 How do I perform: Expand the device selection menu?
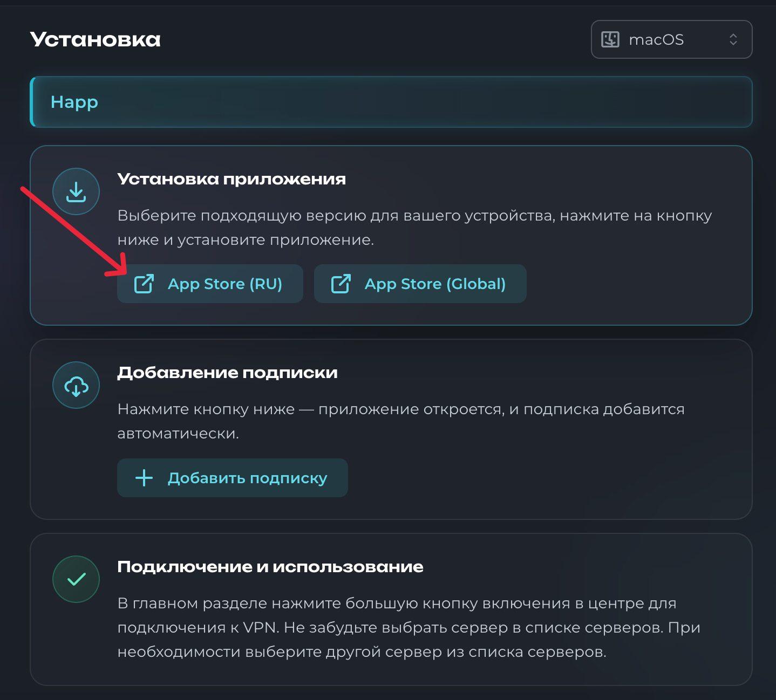tap(671, 39)
